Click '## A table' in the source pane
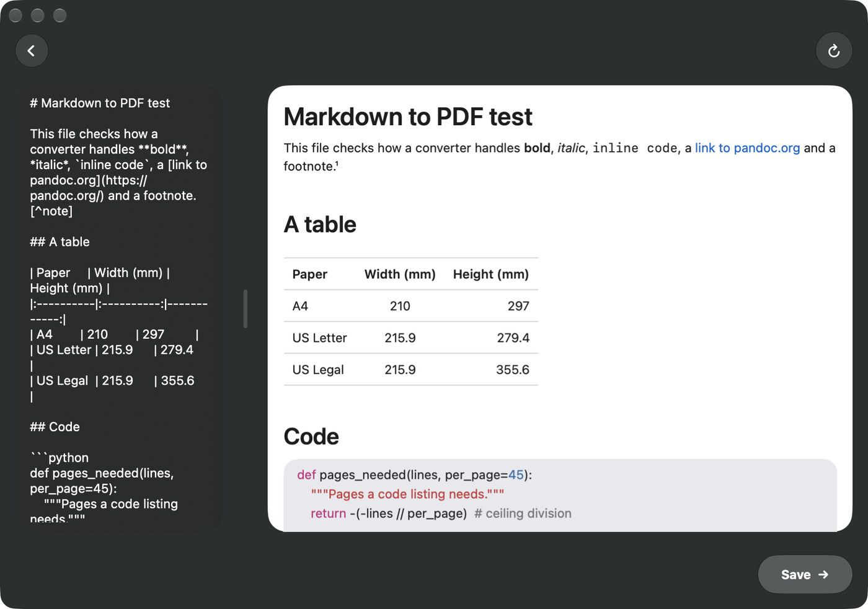 [60, 242]
